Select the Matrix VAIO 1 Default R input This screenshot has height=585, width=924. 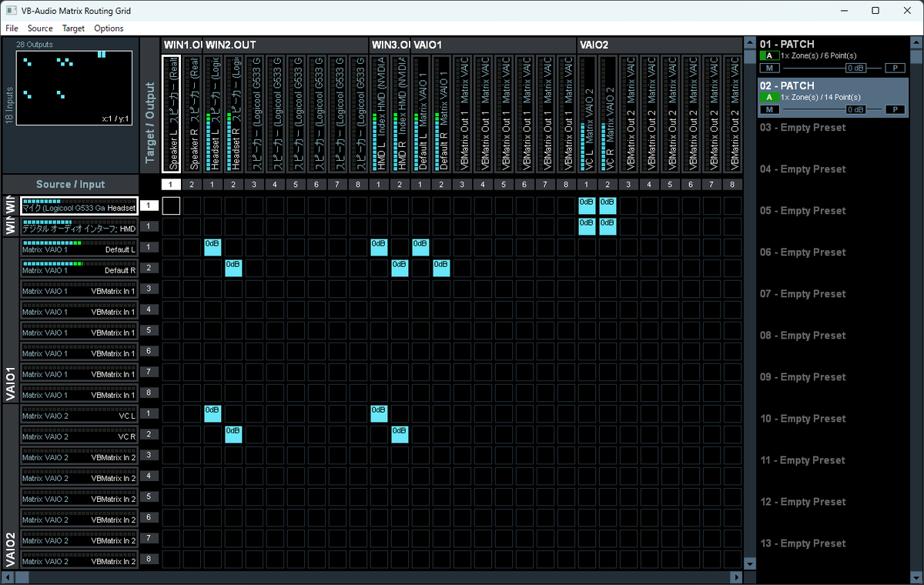coord(79,268)
